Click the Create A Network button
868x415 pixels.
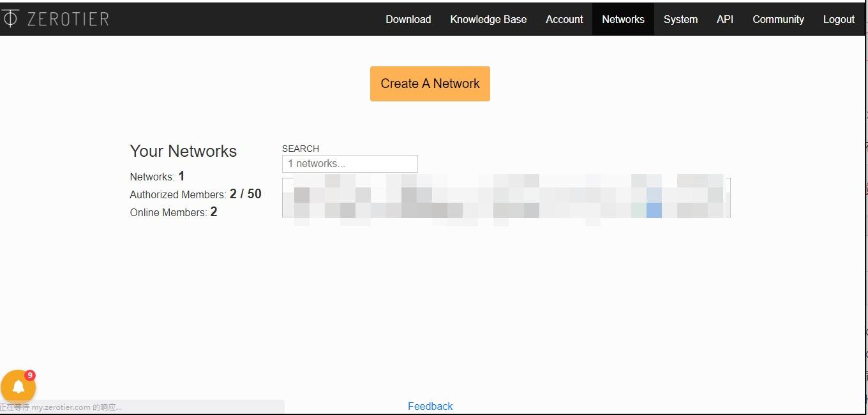(x=430, y=84)
